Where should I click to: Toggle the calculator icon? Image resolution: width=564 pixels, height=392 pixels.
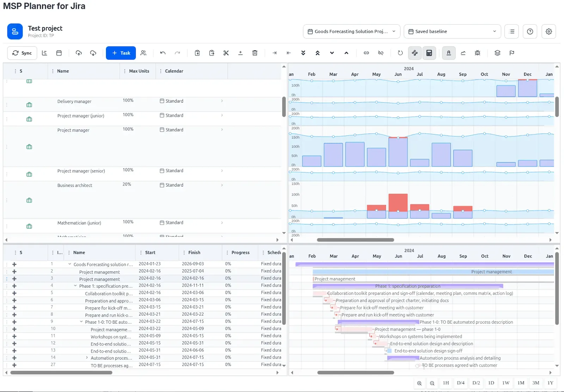[x=429, y=53]
